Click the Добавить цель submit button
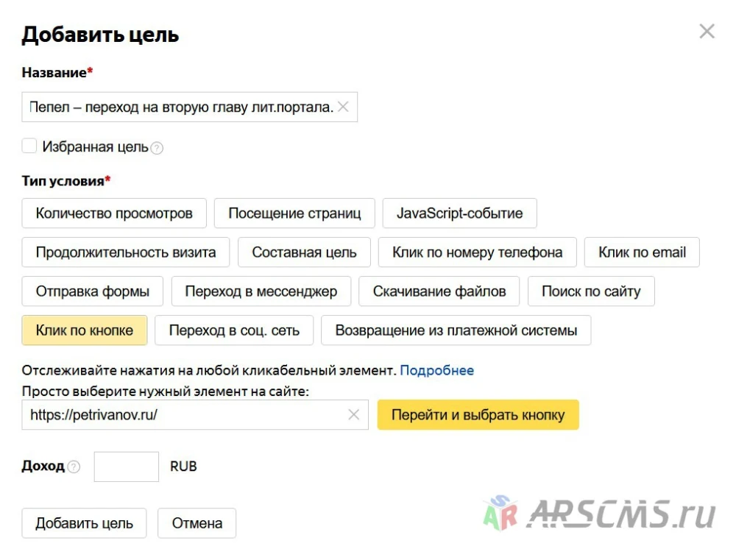Viewport: 736px width, 560px height. click(84, 523)
